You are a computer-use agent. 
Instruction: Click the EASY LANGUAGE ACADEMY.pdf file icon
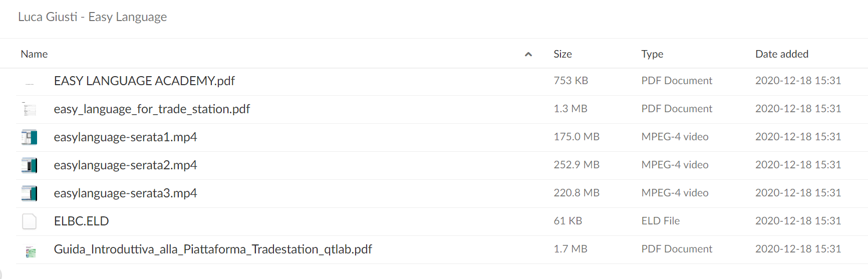pos(30,82)
